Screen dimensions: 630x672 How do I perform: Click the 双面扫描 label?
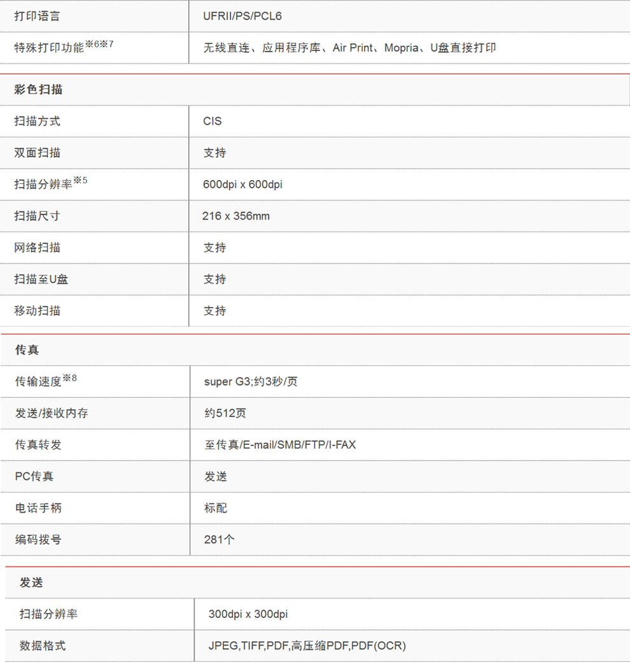tap(37, 153)
